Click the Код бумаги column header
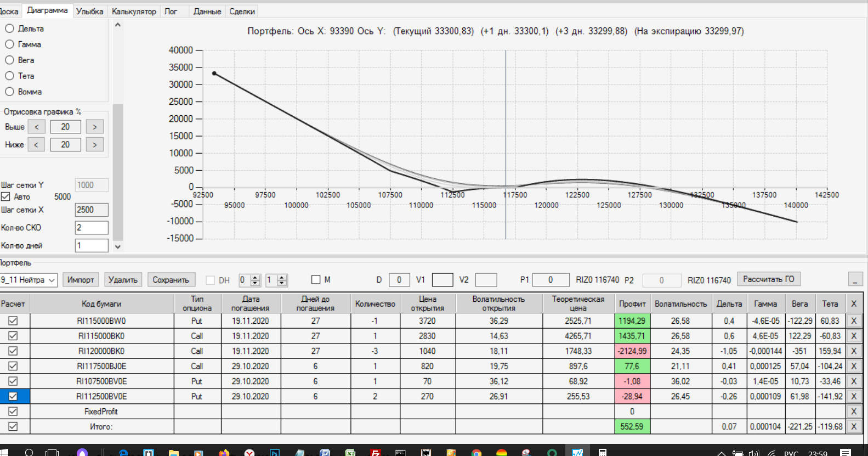 (x=101, y=303)
